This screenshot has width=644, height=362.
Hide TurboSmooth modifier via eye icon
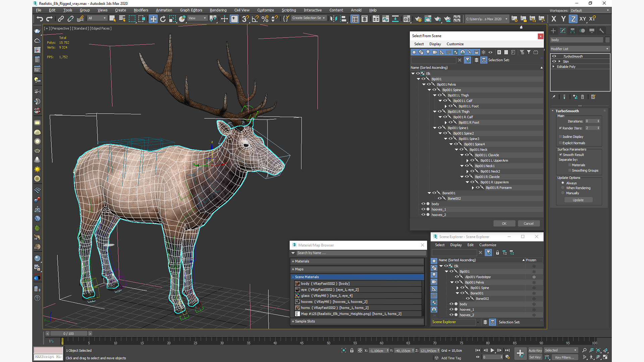pyautogui.click(x=554, y=56)
